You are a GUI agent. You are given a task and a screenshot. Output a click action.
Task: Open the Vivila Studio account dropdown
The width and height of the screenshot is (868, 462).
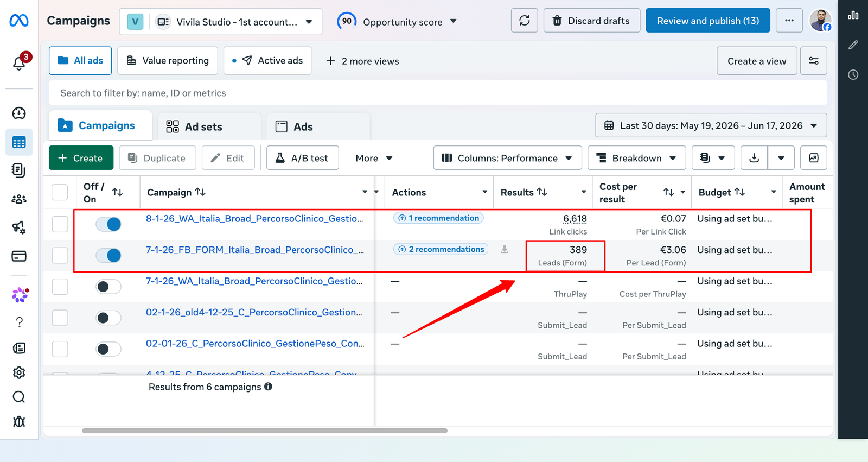[221, 22]
